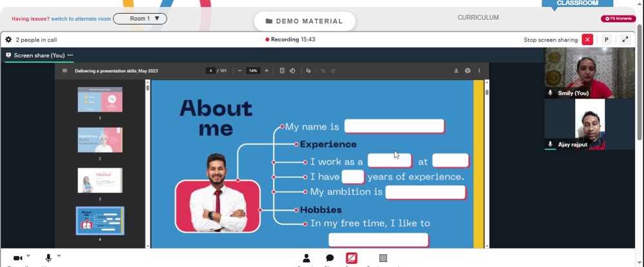Screen dimensions: 644x267
Task: Switch to the CURRICULUM tab
Action: (478, 17)
